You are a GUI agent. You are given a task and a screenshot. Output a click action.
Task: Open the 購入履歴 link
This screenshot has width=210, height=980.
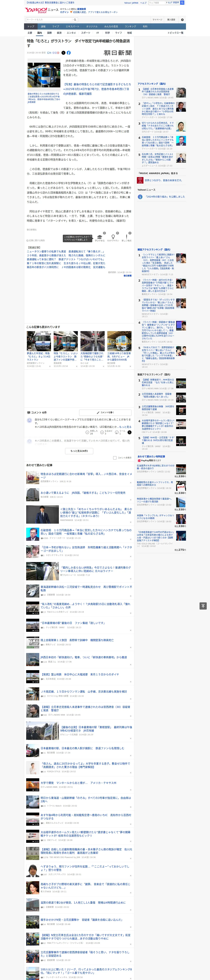pos(171,19)
